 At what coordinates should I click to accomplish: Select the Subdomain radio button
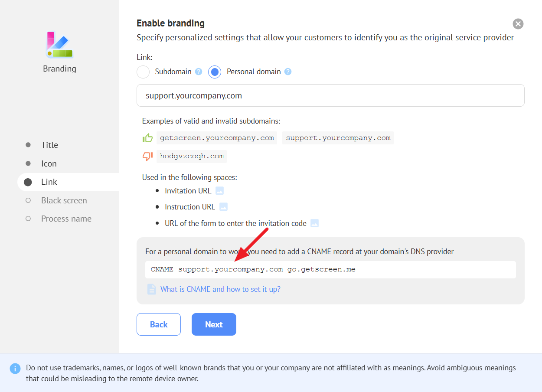[x=143, y=72]
